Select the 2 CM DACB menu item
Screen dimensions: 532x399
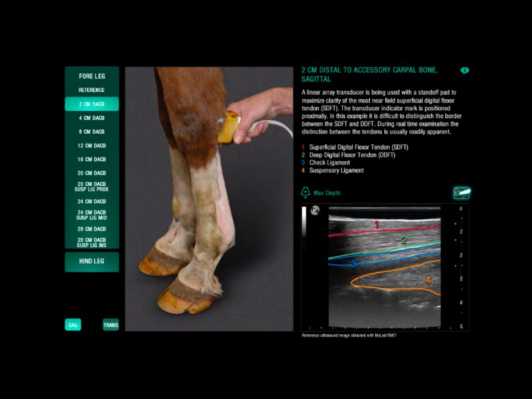tap(92, 104)
